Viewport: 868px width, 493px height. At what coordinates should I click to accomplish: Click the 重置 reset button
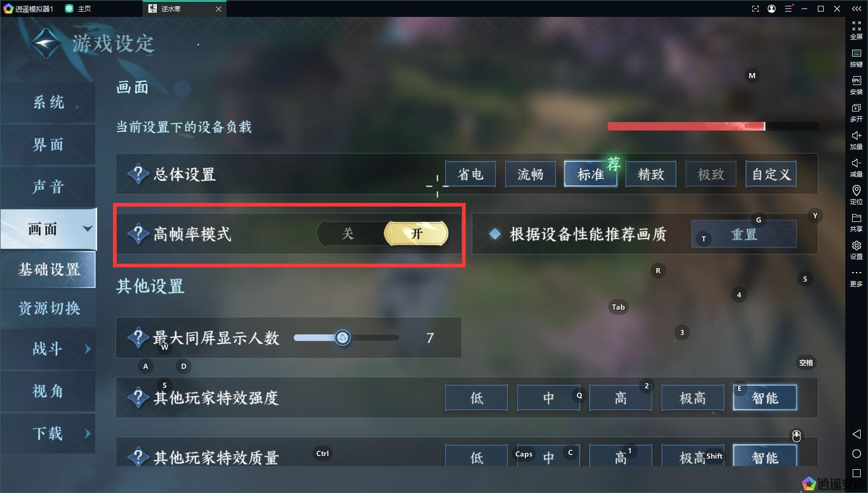pos(744,234)
